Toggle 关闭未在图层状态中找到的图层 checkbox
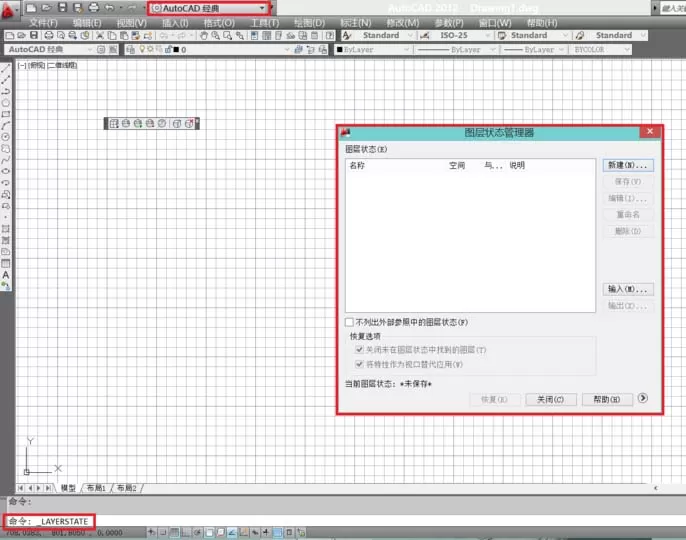The height and width of the screenshot is (540, 686). [x=359, y=349]
